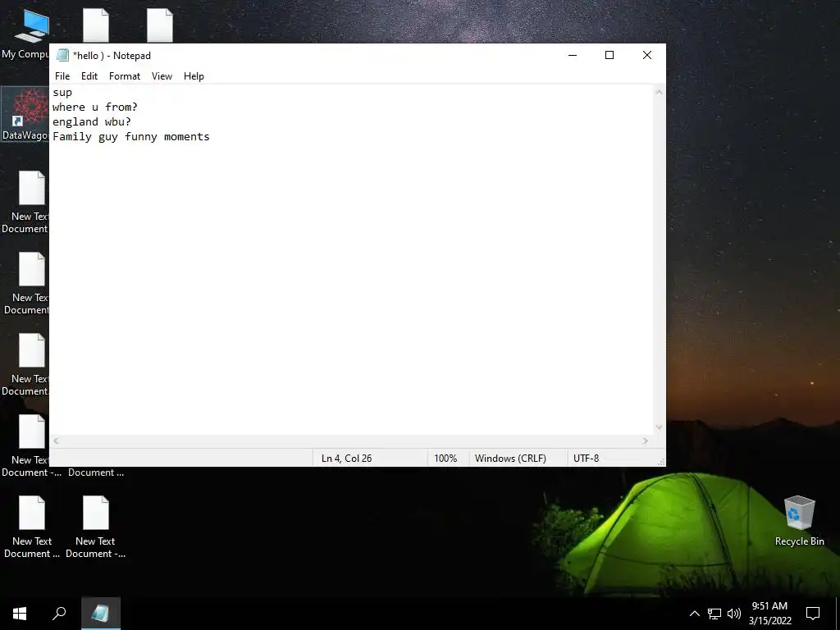Click the 100% zoom status entry
The width and height of the screenshot is (840, 630).
tap(445, 459)
